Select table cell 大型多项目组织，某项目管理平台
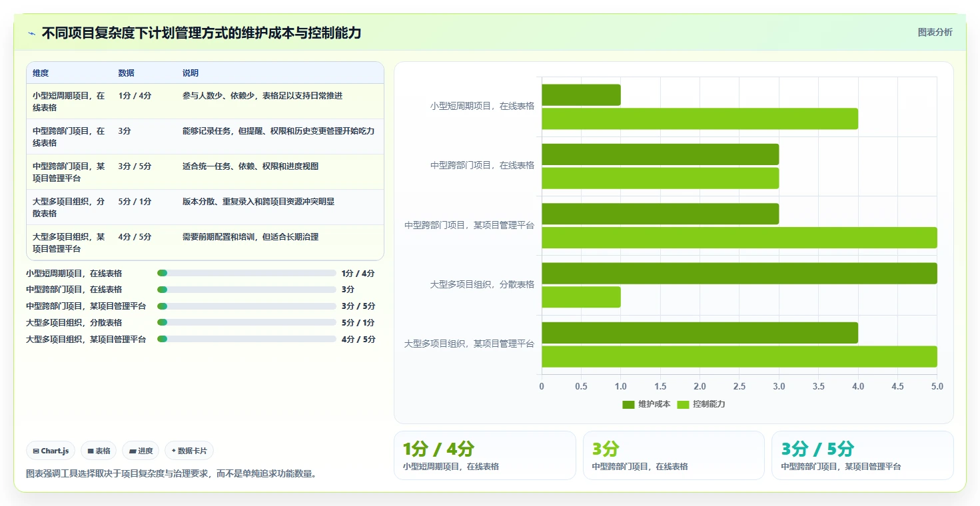Image resolution: width=980 pixels, height=506 pixels. [69, 242]
